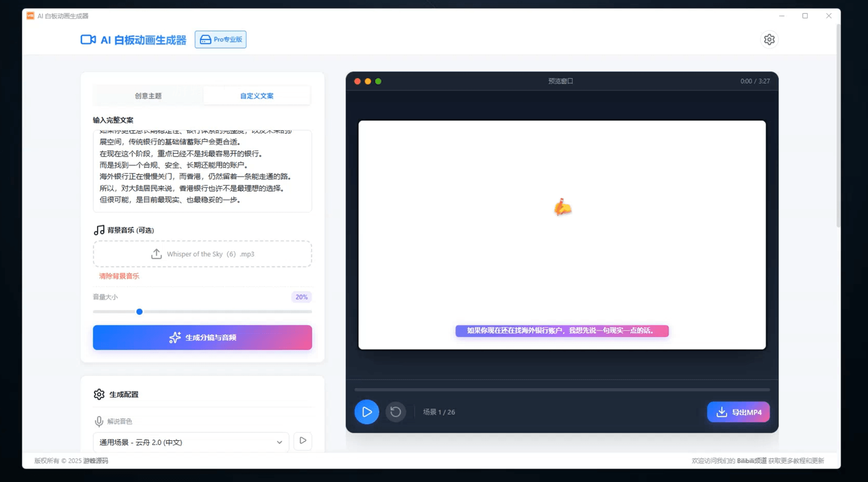Click the preview timeline progress bar

pos(562,390)
